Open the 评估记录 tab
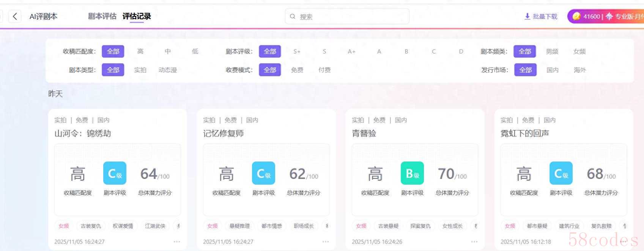 137,16
